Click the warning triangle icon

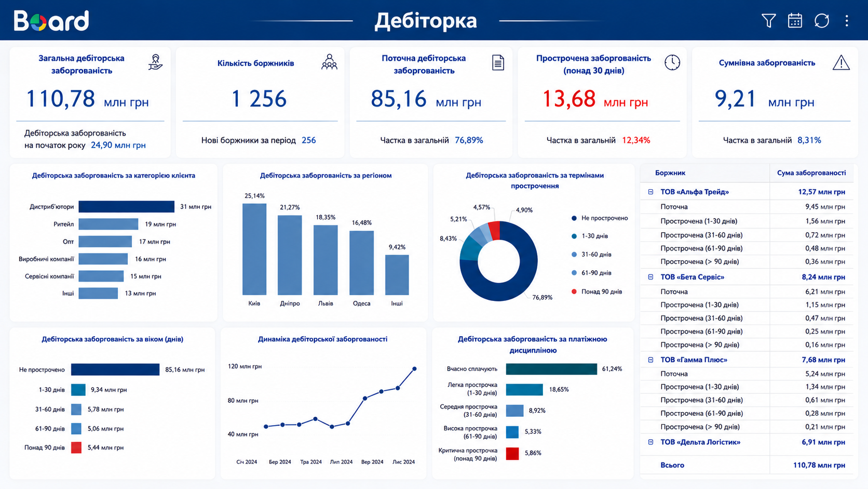pyautogui.click(x=841, y=62)
